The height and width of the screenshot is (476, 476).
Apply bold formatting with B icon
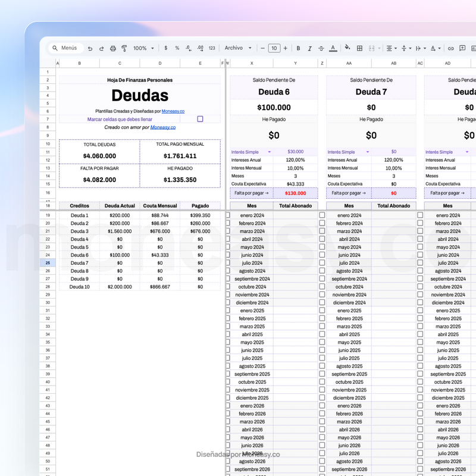point(298,48)
